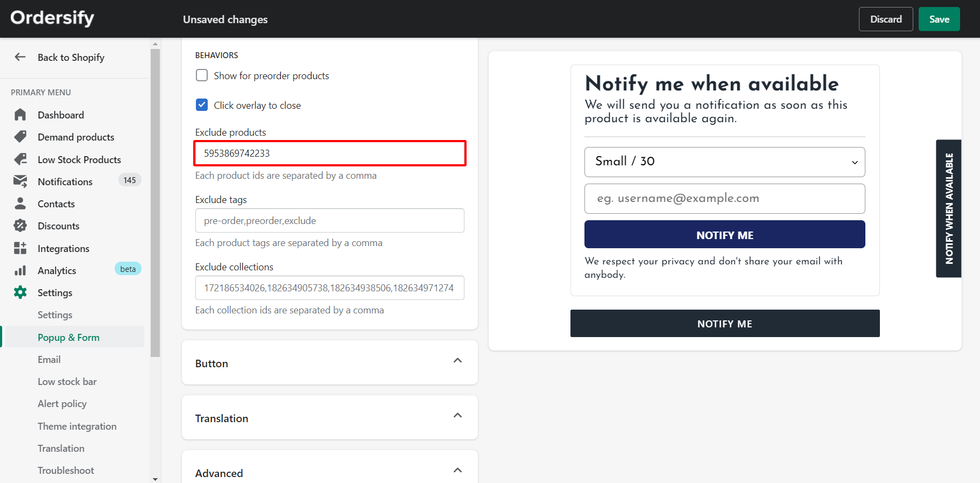Click the sidebar scrollbar up arrow
Viewport: 980px width, 483px height.
coord(155,44)
